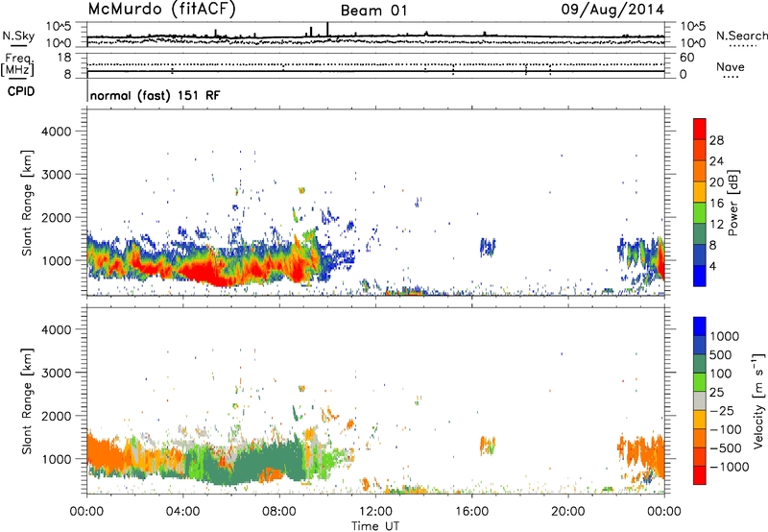This screenshot has height=532, width=768.
Task: Click the 'N.Search' legend label
Action: (x=742, y=36)
